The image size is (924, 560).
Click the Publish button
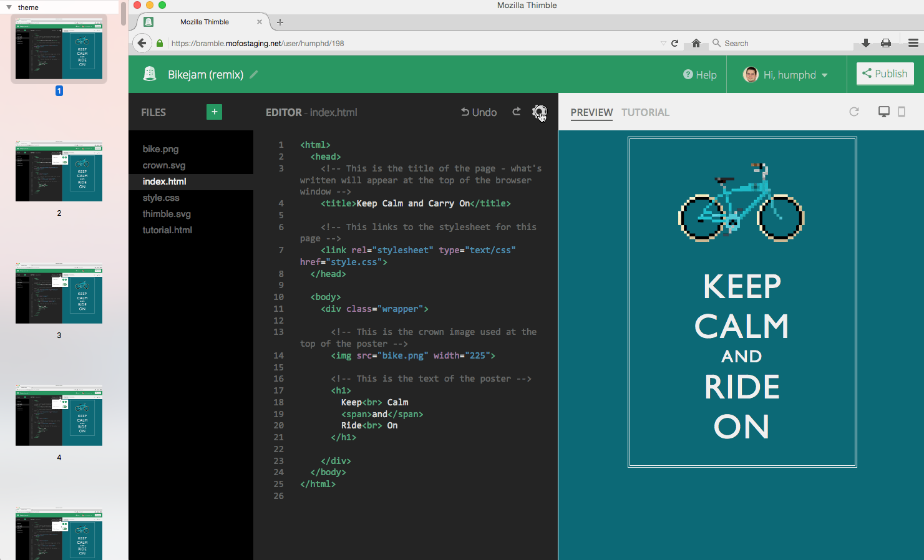pos(885,73)
